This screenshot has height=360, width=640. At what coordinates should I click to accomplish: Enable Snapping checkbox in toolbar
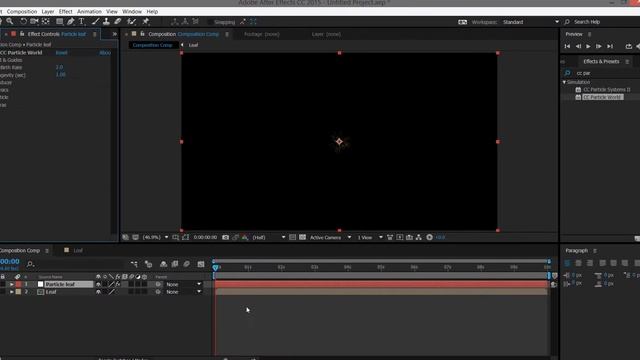211,22
